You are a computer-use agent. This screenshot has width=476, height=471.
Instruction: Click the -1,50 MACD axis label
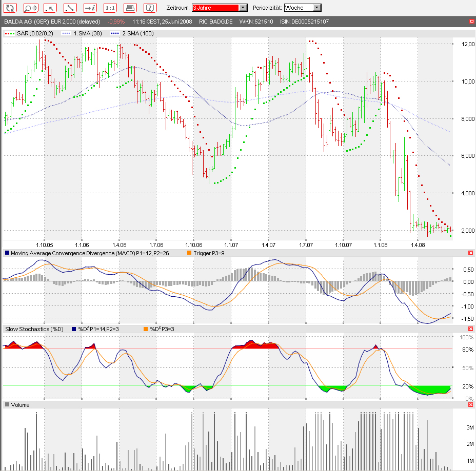point(468,319)
